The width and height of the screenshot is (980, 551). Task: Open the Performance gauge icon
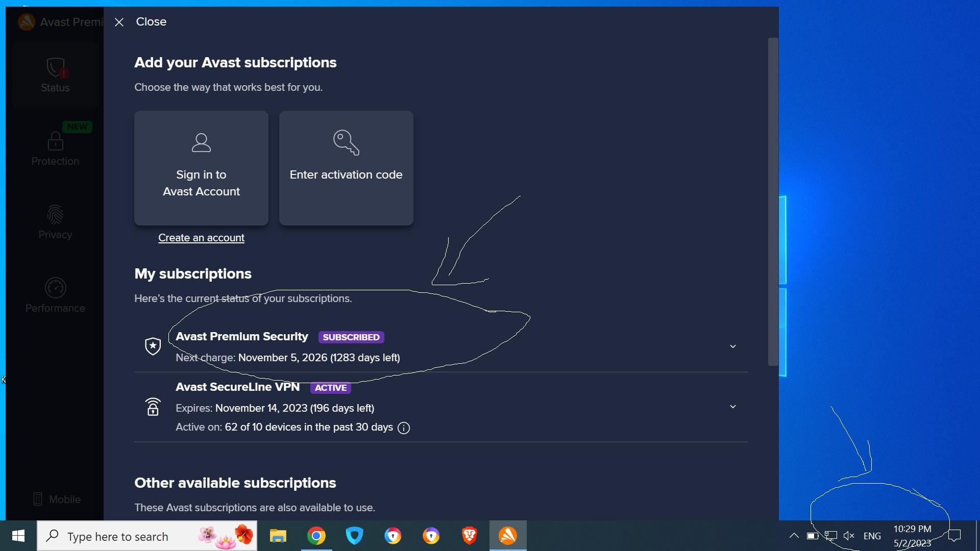(55, 288)
